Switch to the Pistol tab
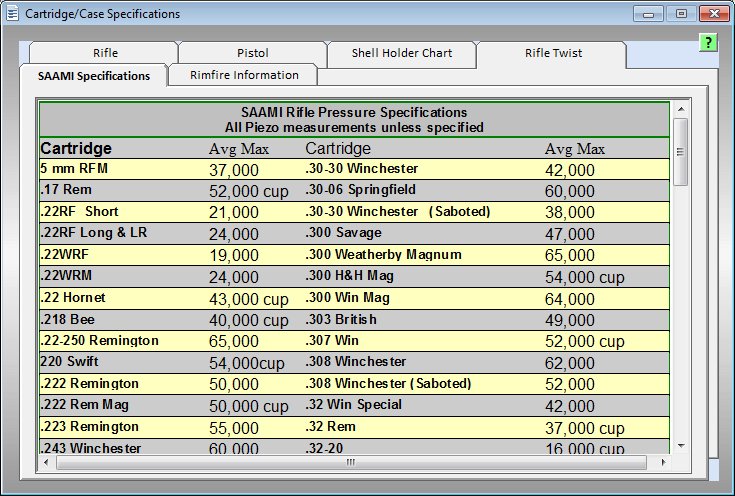The width and height of the screenshot is (735, 496). tap(252, 53)
